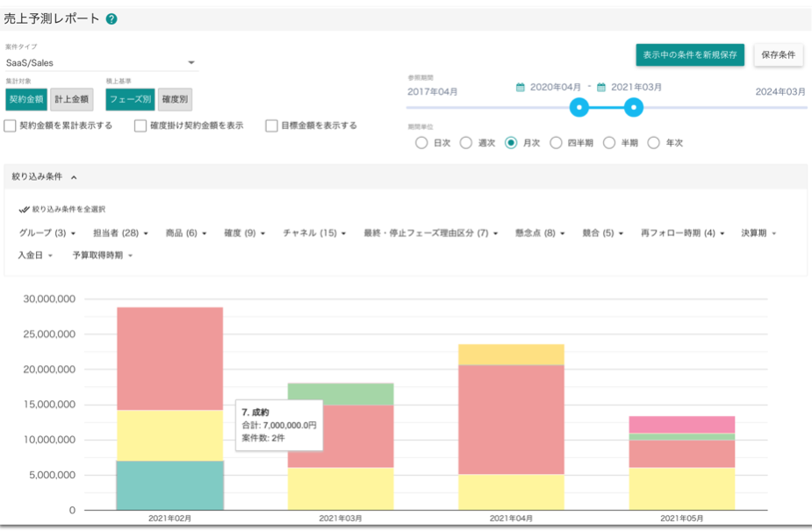Screen dimensions: 812x531
Task: Click the teal segment of 2021年02月 bar
Action: click(x=169, y=485)
